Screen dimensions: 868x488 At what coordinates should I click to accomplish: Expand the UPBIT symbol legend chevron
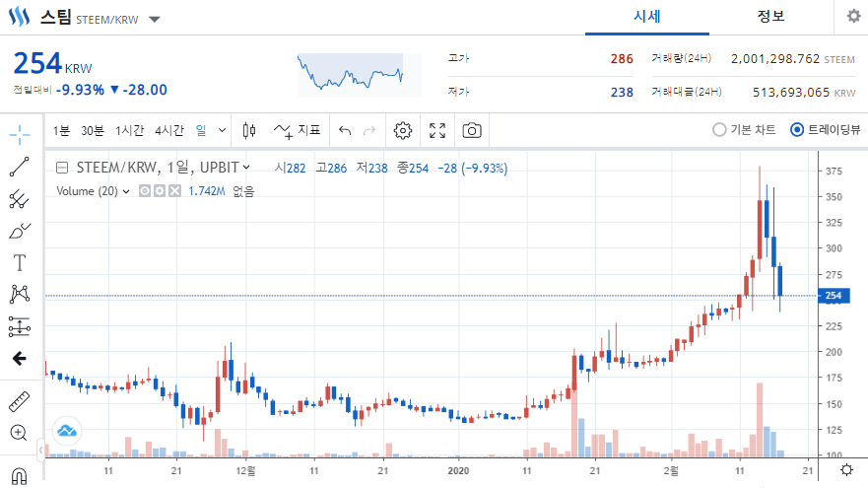coord(246,167)
